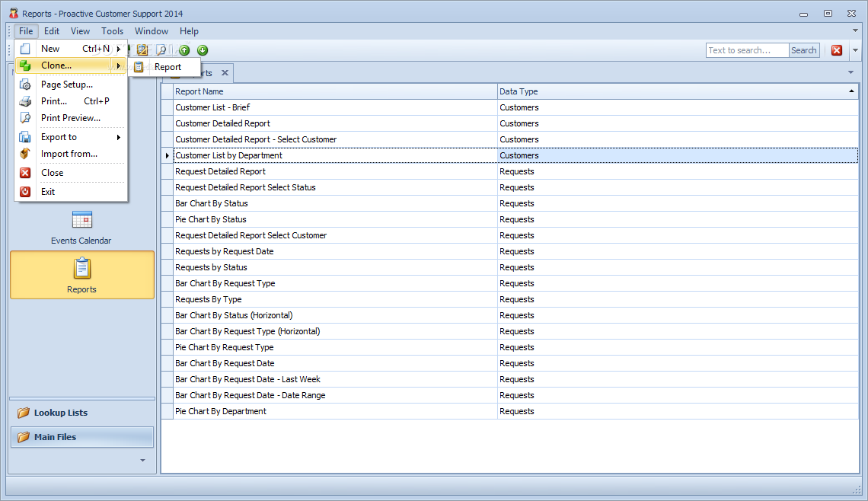
Task: Open the Edit menu
Action: point(52,31)
